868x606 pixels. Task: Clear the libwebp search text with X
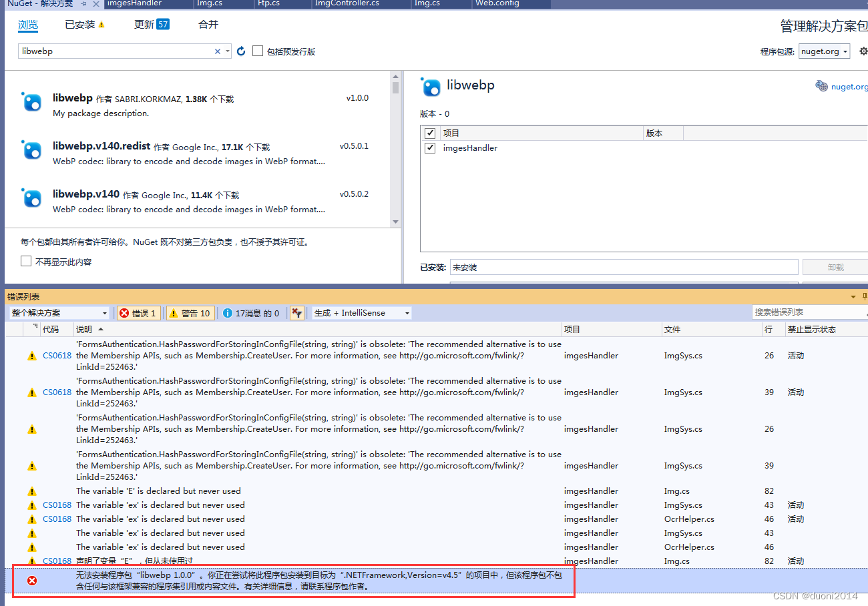click(217, 51)
